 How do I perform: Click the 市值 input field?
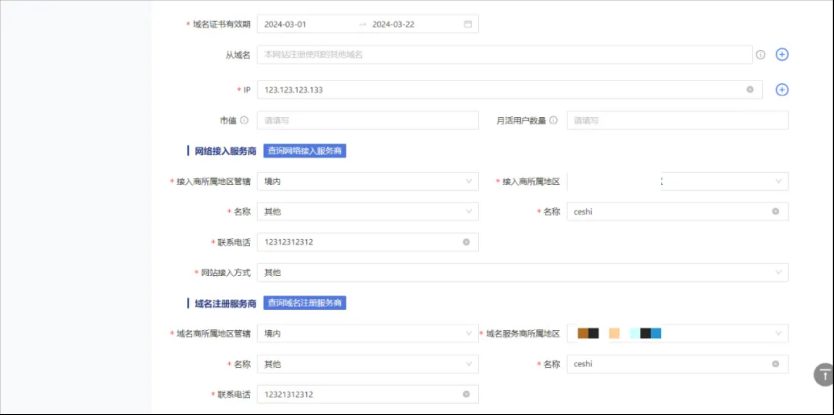coord(367,120)
